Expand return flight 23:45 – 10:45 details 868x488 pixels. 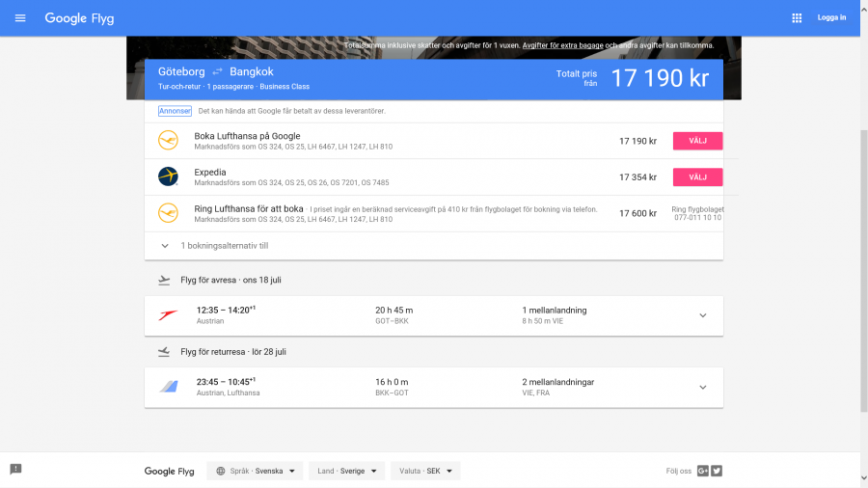(x=702, y=387)
